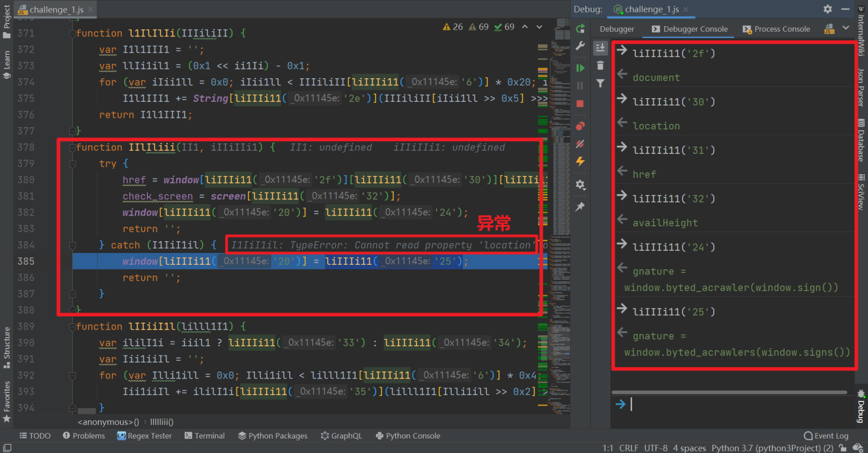Open the Json Parser side panel

click(x=861, y=88)
